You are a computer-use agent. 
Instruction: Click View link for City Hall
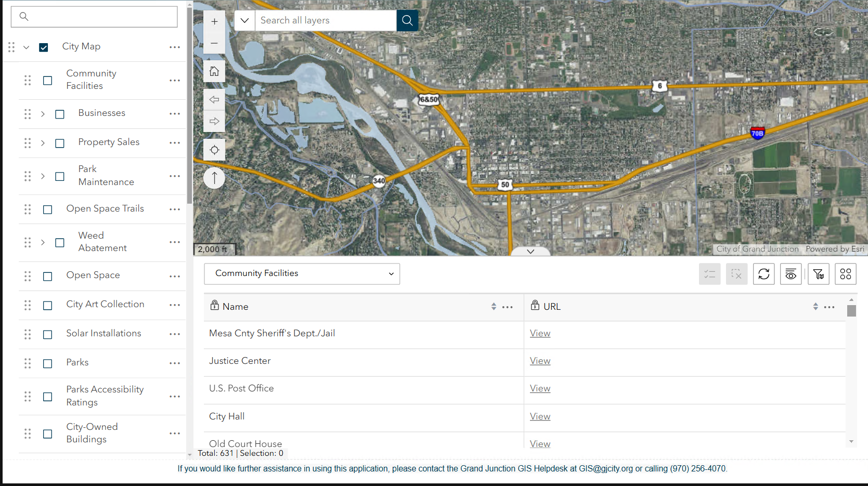540,416
